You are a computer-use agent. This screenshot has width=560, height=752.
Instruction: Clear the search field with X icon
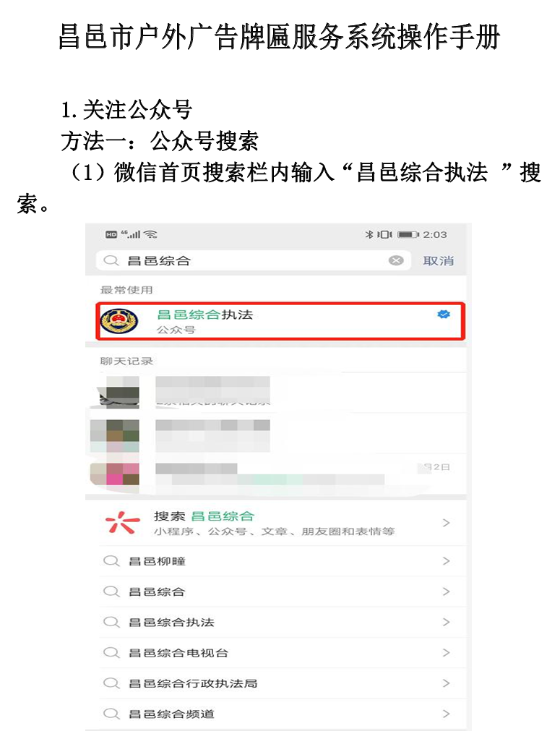[395, 260]
